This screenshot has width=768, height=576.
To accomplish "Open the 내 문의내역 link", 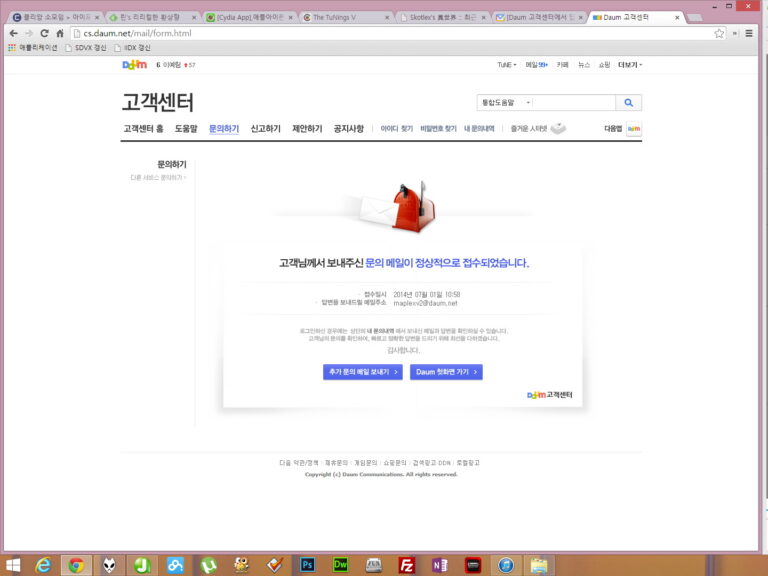I will [479, 128].
